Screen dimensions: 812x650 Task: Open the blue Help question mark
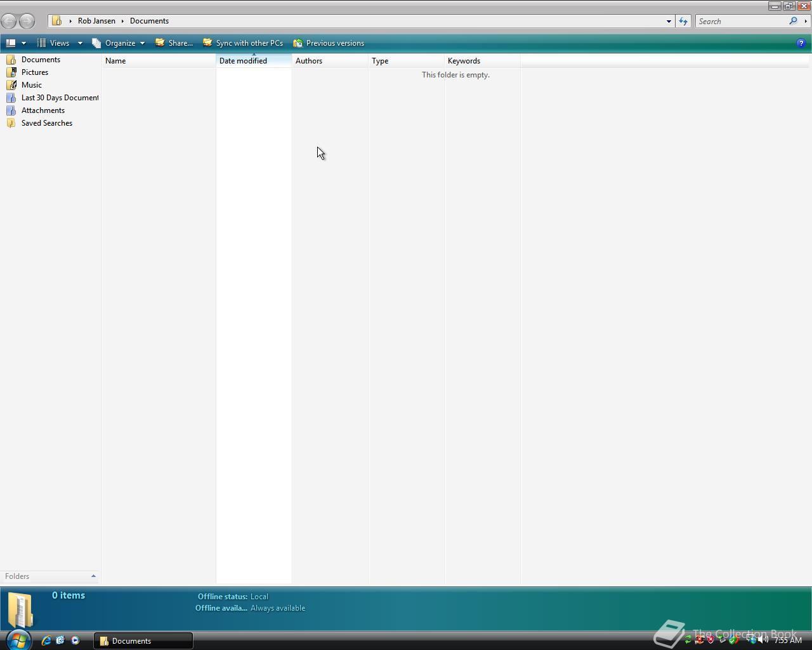coord(801,43)
